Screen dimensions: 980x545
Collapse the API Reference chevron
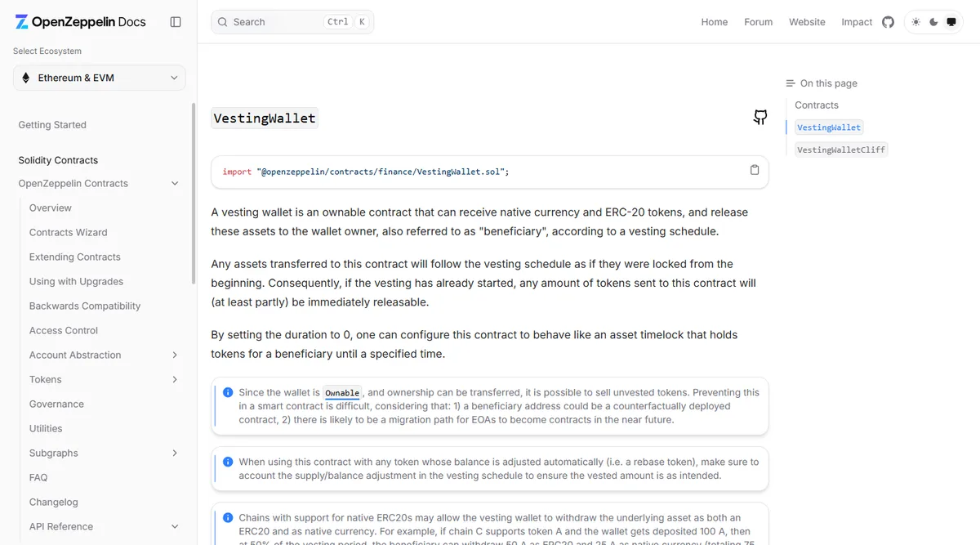[x=175, y=527]
